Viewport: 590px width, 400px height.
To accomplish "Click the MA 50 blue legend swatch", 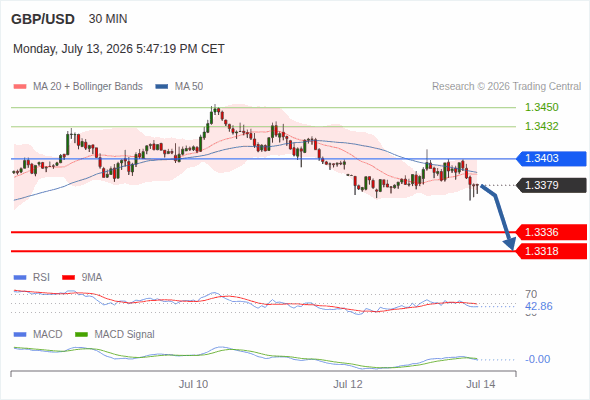I will (162, 87).
